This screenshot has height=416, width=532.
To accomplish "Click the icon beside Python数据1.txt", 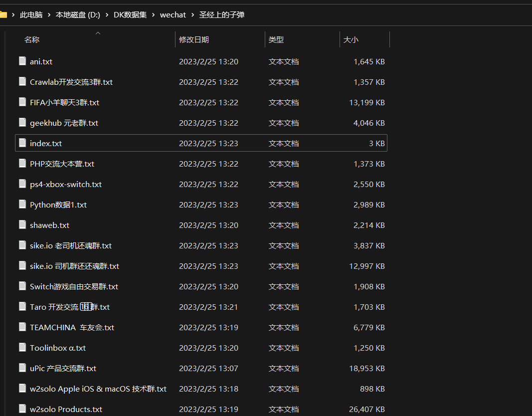I will coord(22,205).
